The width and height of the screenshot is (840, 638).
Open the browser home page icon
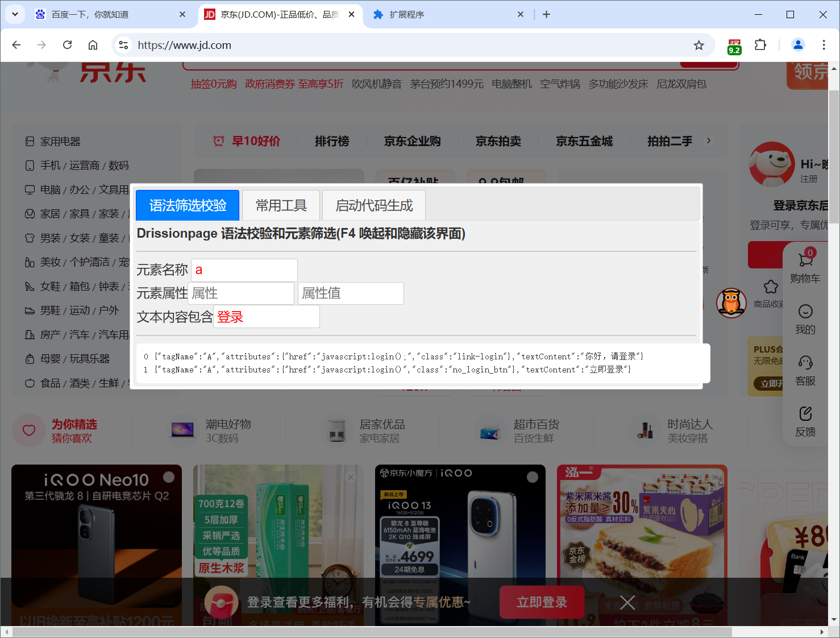[x=93, y=45]
